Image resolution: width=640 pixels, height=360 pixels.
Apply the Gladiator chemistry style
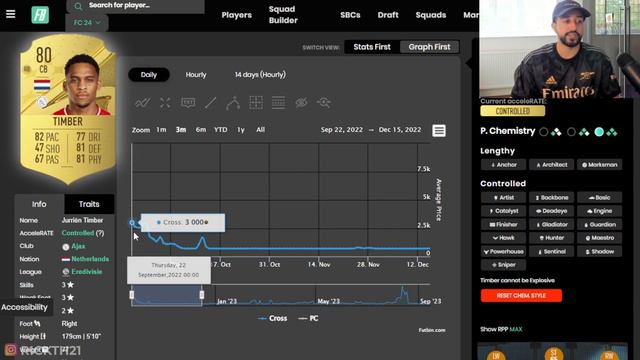(x=551, y=224)
